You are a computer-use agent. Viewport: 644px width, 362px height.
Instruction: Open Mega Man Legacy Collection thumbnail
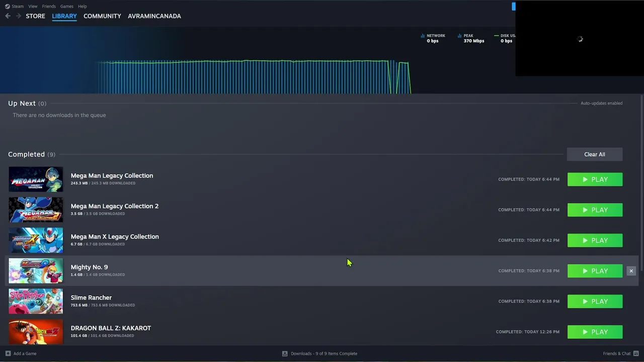[x=36, y=179]
